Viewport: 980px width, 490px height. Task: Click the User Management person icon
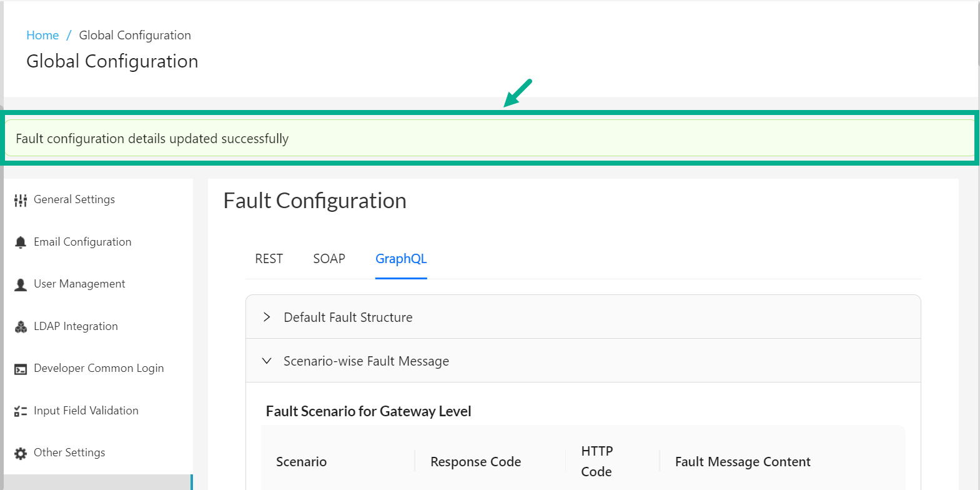tap(21, 283)
